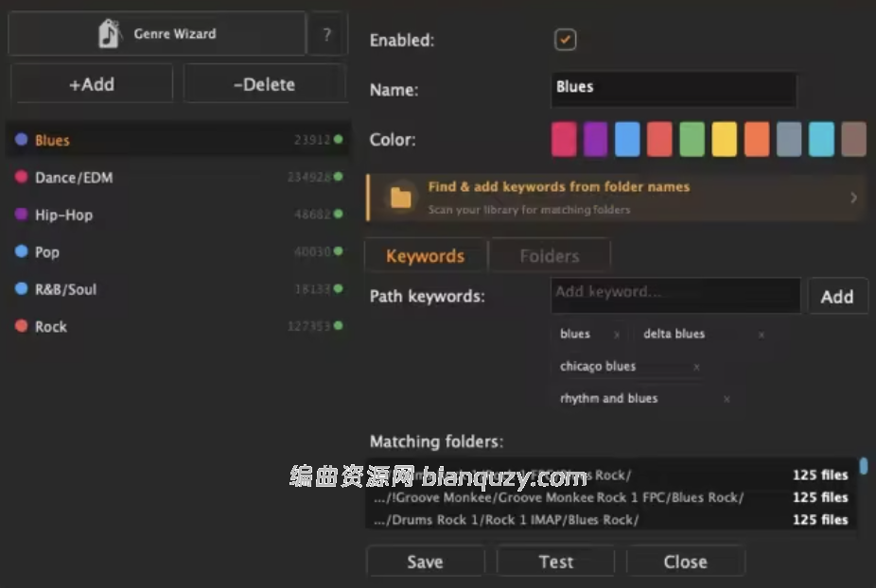Switch to the Keywords tab
The height and width of the screenshot is (588, 876).
[x=425, y=256]
